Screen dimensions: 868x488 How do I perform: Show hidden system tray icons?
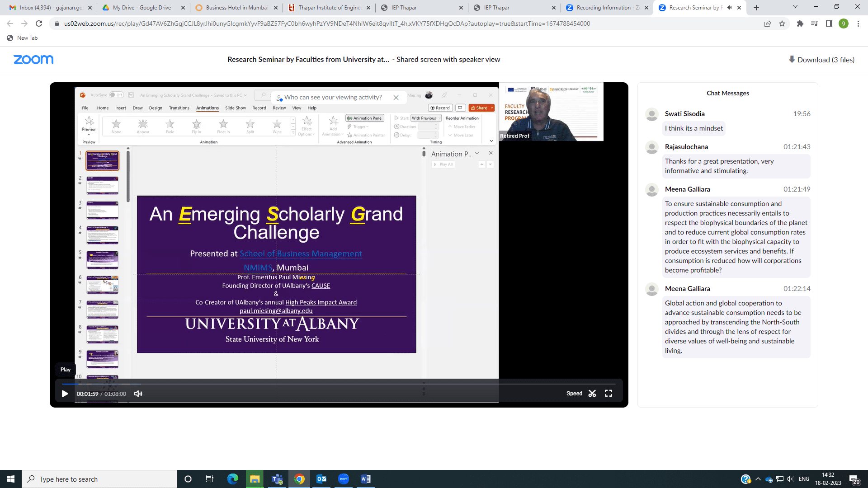click(758, 479)
